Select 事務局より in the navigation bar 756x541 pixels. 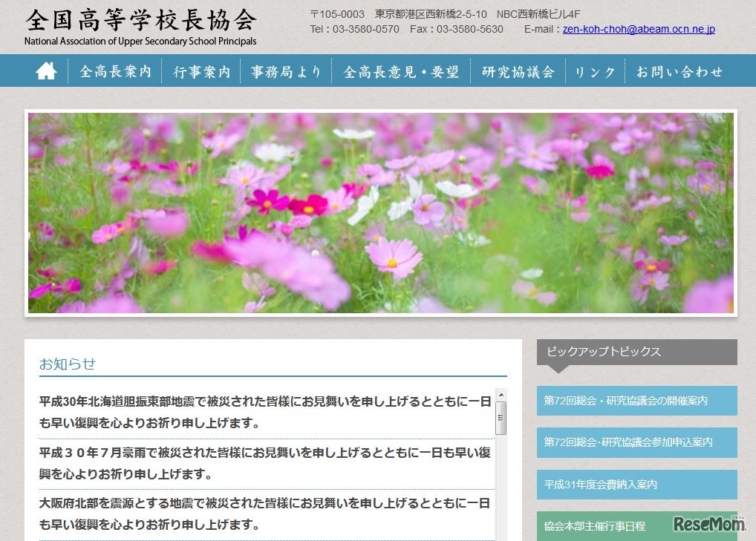287,71
